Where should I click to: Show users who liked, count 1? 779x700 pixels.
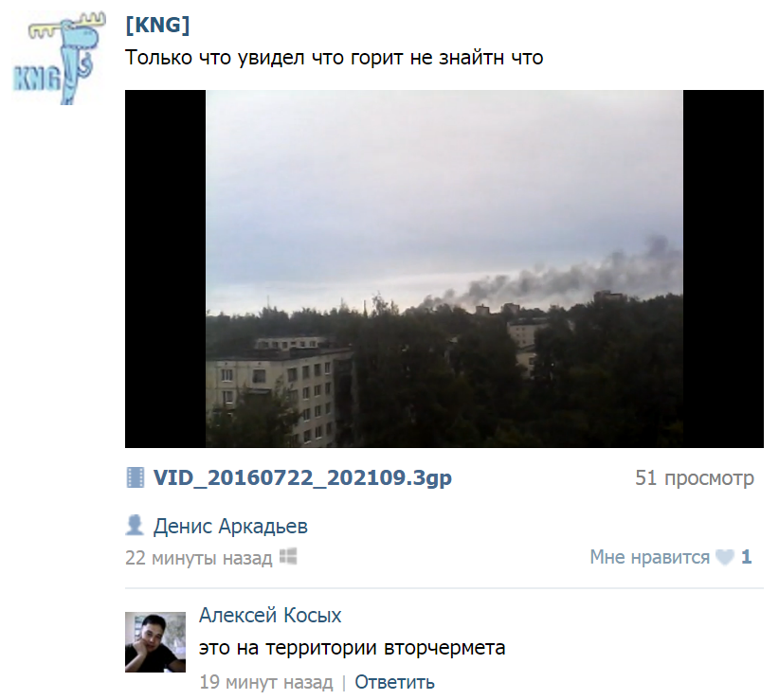pyautogui.click(x=746, y=557)
